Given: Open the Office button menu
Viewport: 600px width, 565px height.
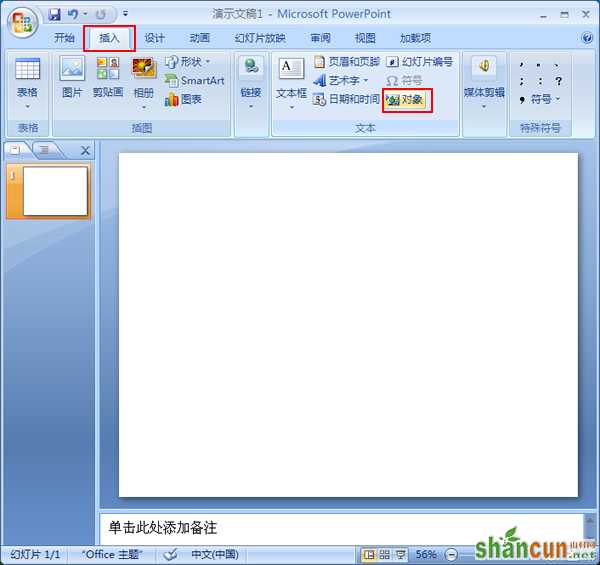Looking at the screenshot, I should [23, 22].
